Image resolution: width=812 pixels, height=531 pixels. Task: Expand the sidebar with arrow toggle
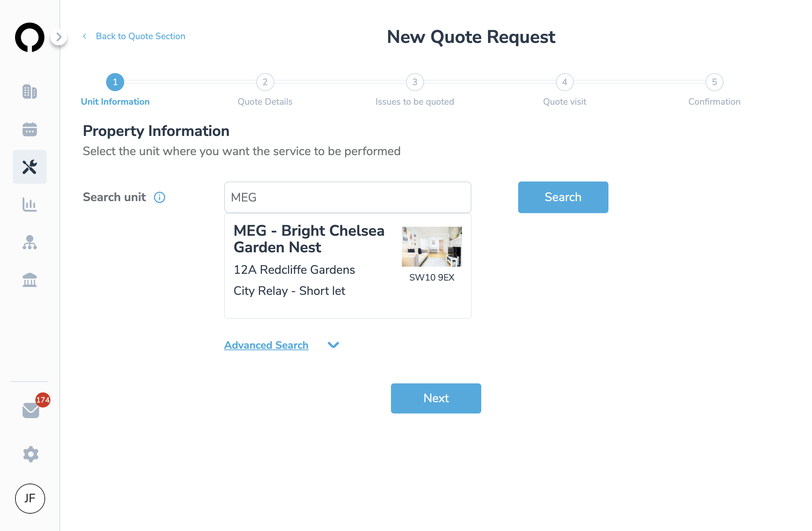tap(59, 37)
